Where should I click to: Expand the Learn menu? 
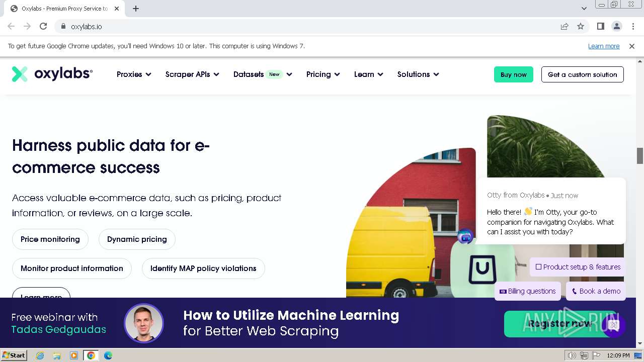369,74
